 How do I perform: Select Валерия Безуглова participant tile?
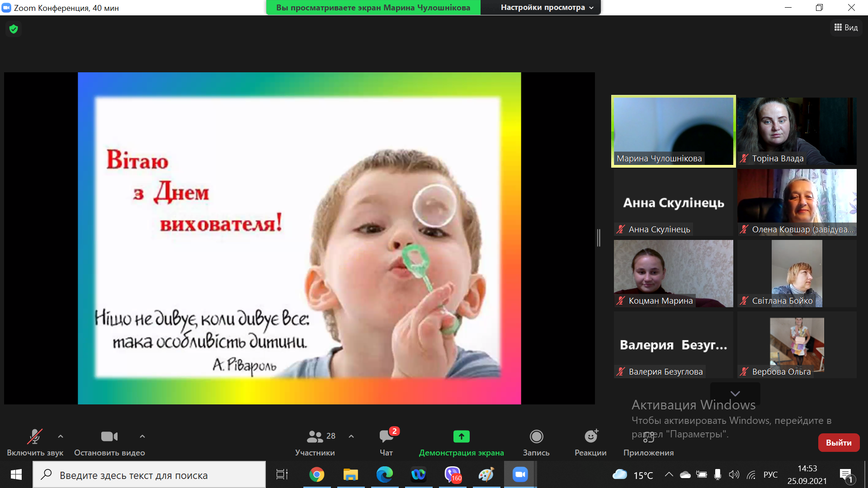point(673,345)
